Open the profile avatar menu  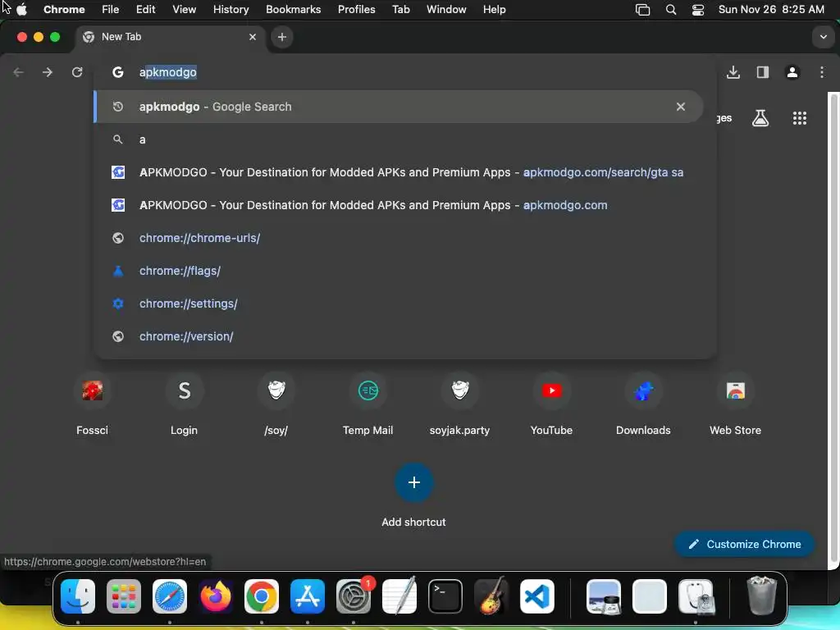(x=792, y=72)
